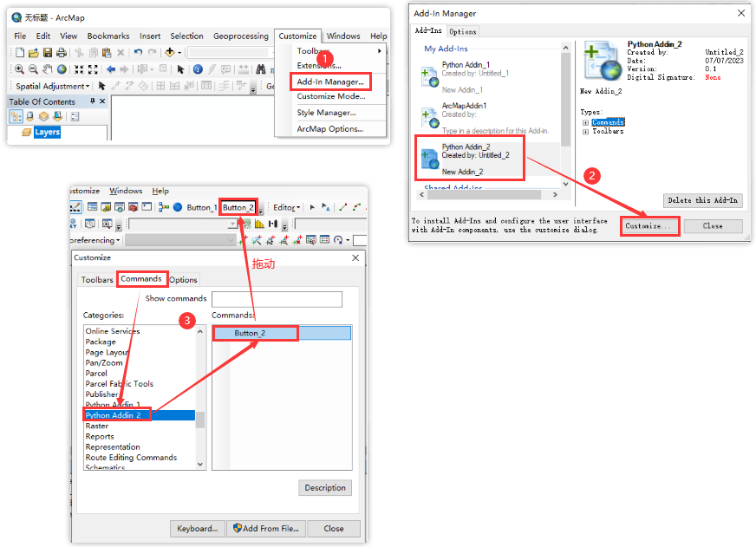Click the Undo arrow icon
The height and width of the screenshot is (547, 756).
tap(139, 52)
